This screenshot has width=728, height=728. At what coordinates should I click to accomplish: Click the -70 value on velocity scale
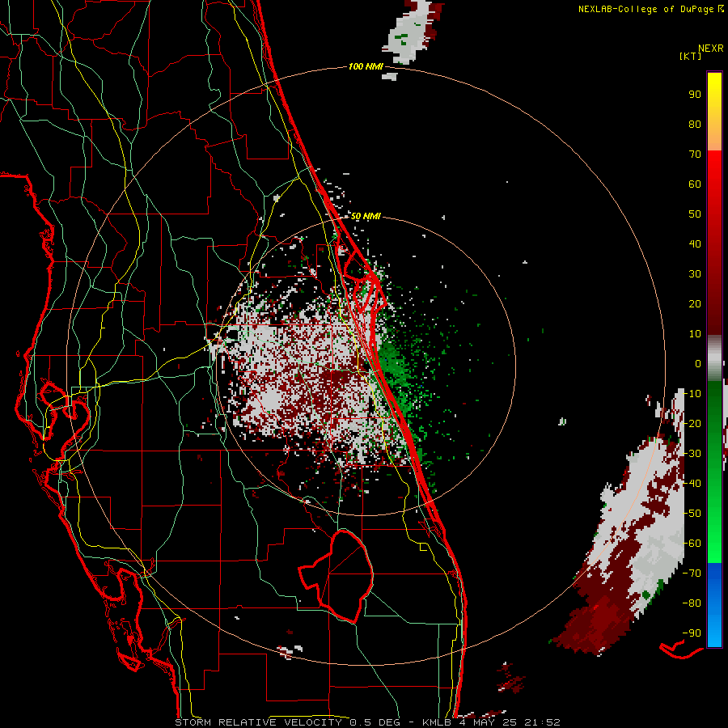(x=692, y=574)
